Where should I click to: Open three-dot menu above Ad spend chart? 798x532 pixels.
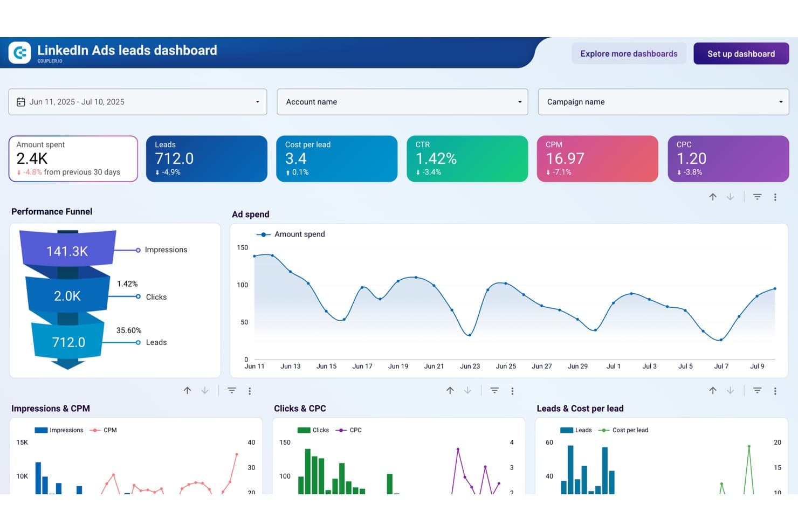775,197
